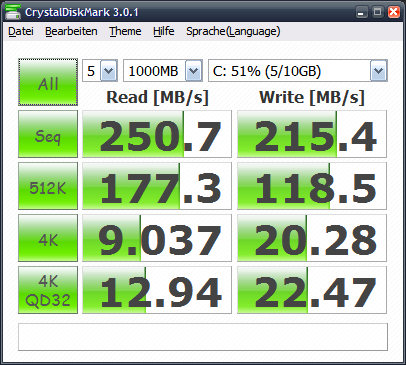Screen dimensions: 406x365
Task: Start the 4K random test
Action: (48, 238)
